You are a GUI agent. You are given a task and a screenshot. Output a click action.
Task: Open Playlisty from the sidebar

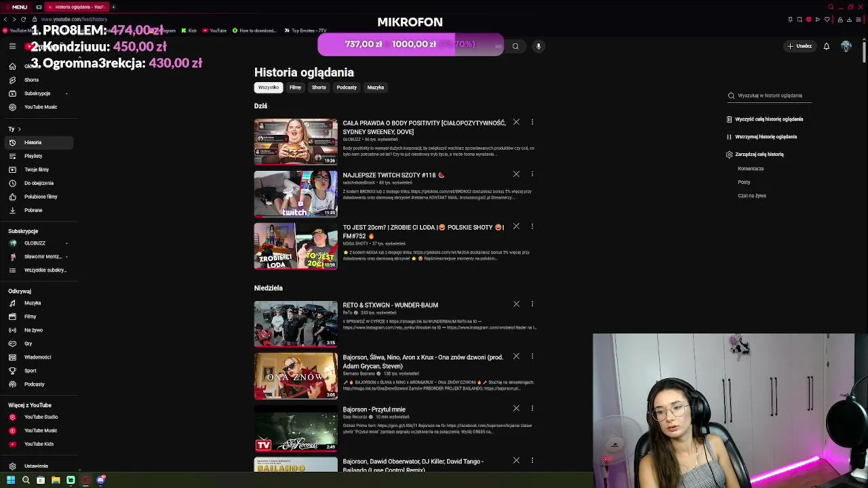(33, 156)
